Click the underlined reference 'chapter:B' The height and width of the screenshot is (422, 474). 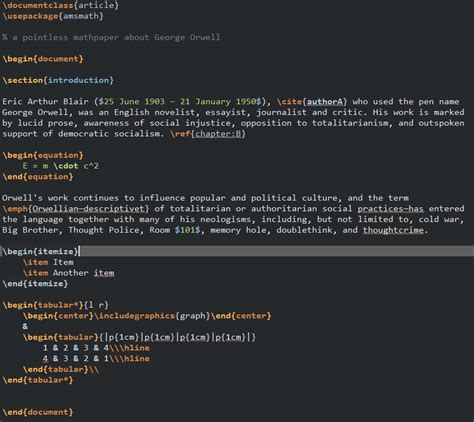point(218,134)
